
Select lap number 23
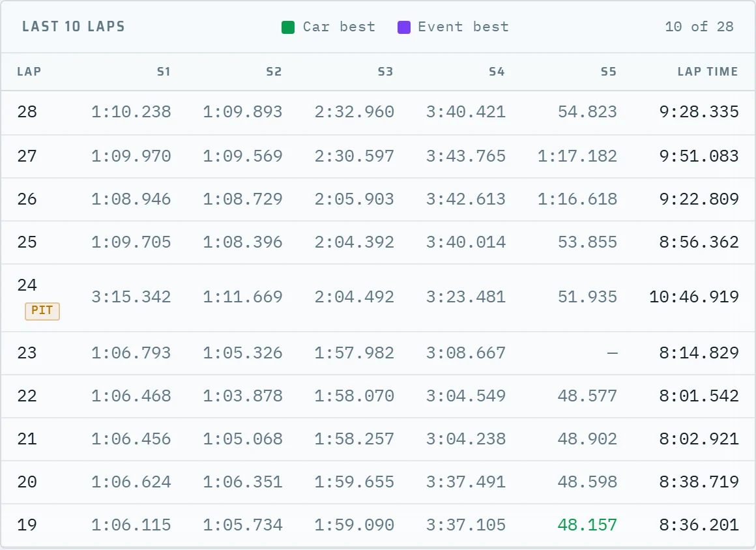pyautogui.click(x=27, y=353)
